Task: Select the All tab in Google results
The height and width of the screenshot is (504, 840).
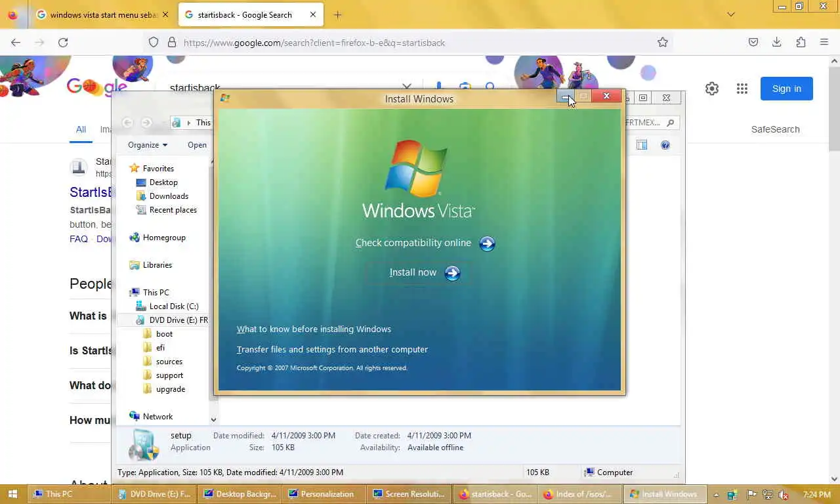Action: pos(81,130)
